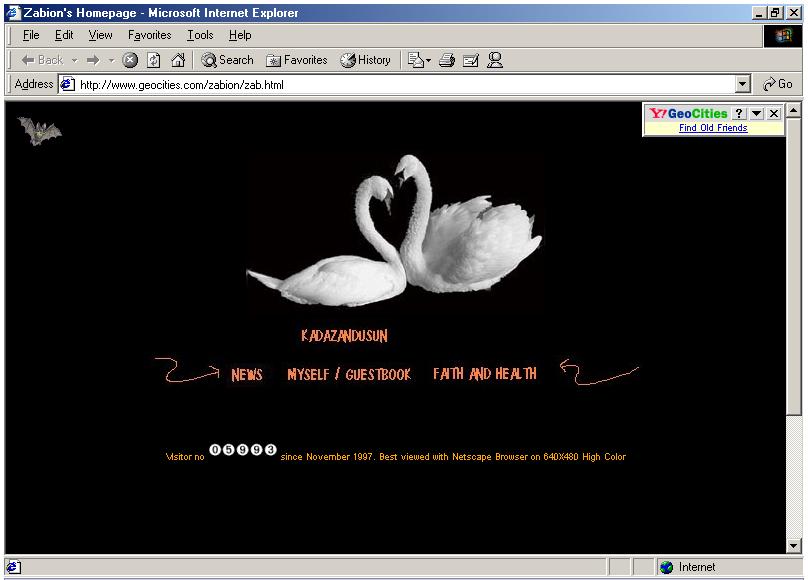
Task: Open the MYSELF / GUESTBOOK link
Action: click(x=349, y=374)
